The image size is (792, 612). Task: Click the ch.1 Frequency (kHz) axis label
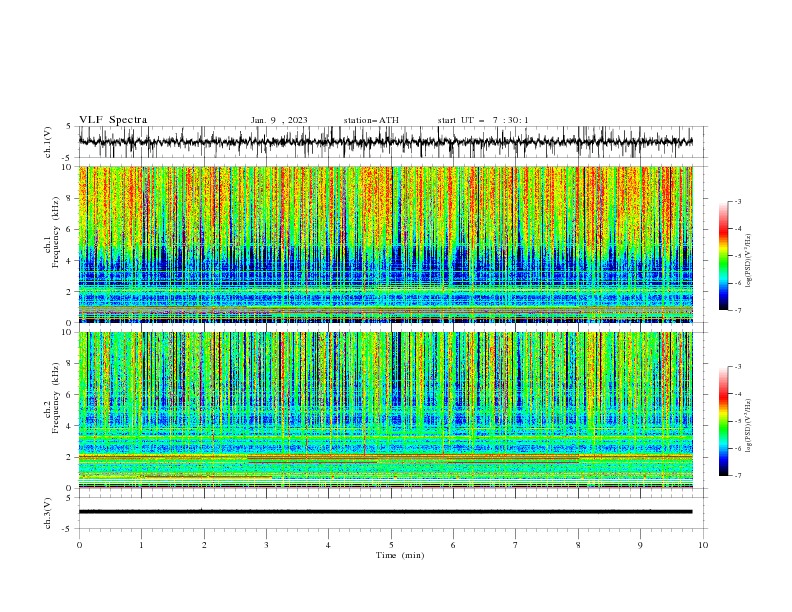52,232
